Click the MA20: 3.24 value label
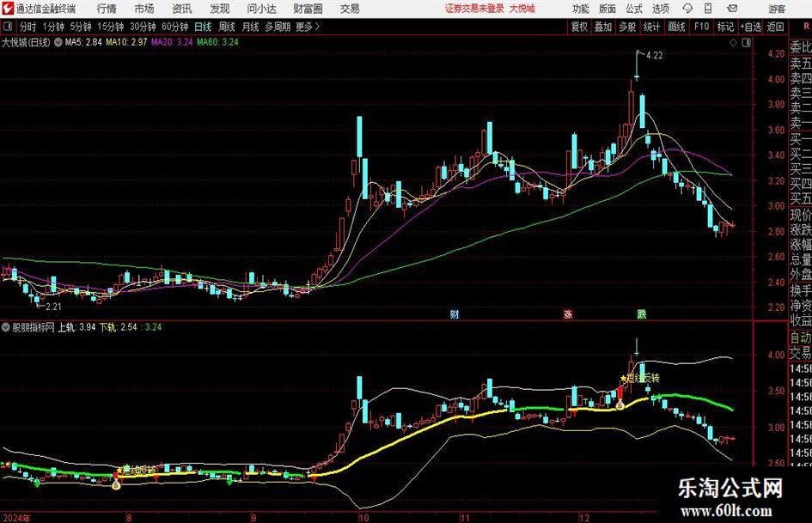 click(x=172, y=42)
